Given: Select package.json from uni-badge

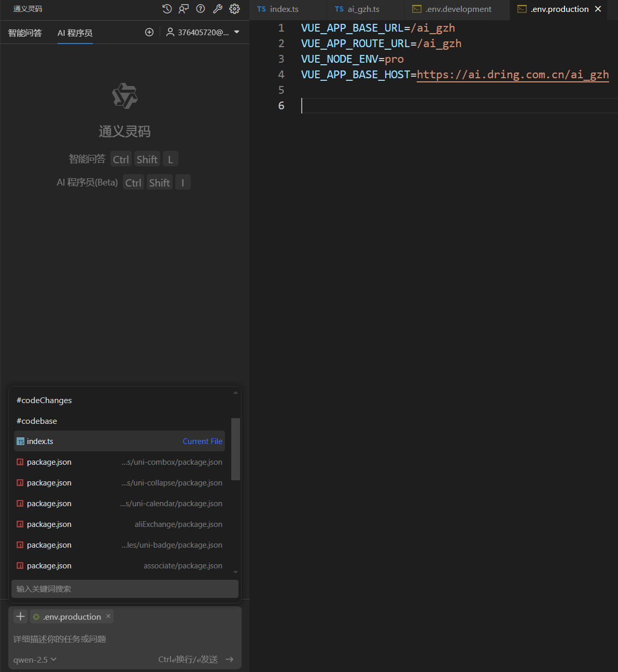Looking at the screenshot, I should point(119,545).
